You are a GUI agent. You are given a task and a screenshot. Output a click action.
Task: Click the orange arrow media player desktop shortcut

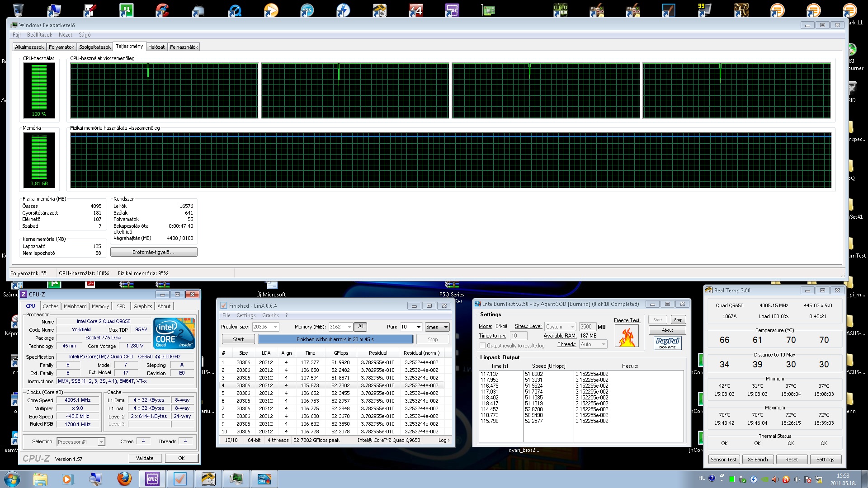pos(271,10)
